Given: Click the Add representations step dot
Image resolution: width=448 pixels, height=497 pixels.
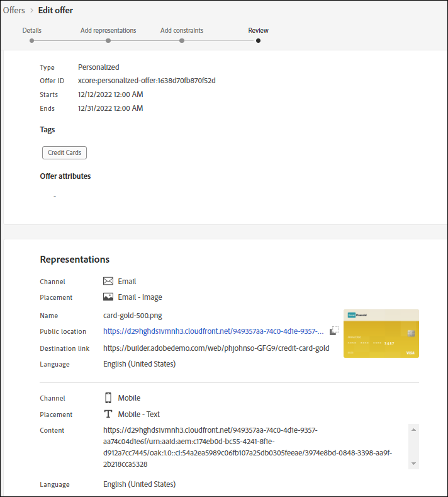Looking at the screenshot, I should [108, 40].
